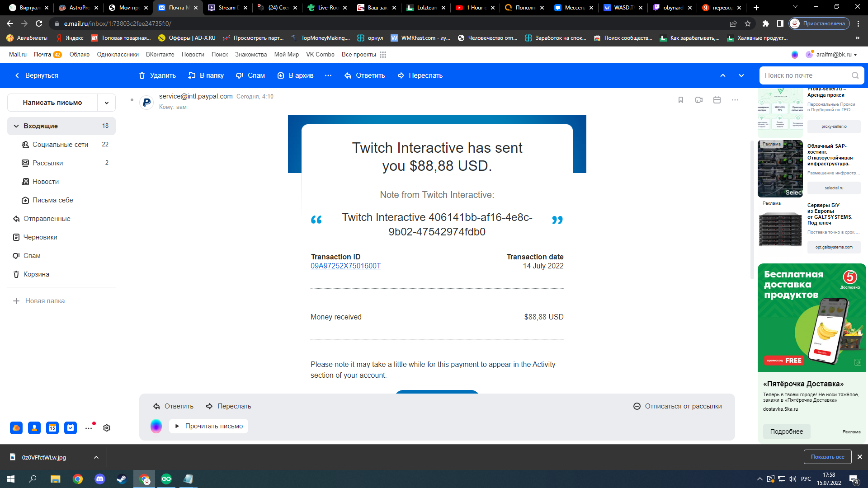Mark message as Spam (Спам)
This screenshot has height=488, width=868.
250,75
